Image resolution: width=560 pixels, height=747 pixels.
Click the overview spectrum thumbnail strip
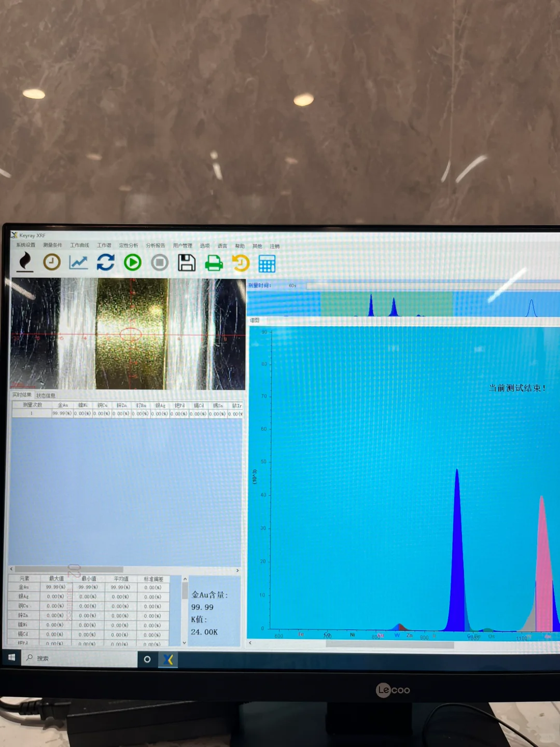[403, 303]
